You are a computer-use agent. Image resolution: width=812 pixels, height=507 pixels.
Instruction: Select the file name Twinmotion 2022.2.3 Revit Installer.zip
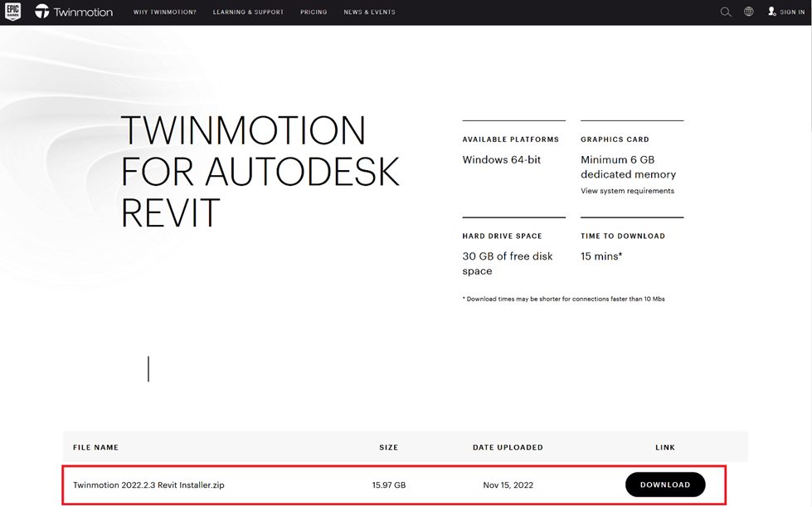click(148, 485)
